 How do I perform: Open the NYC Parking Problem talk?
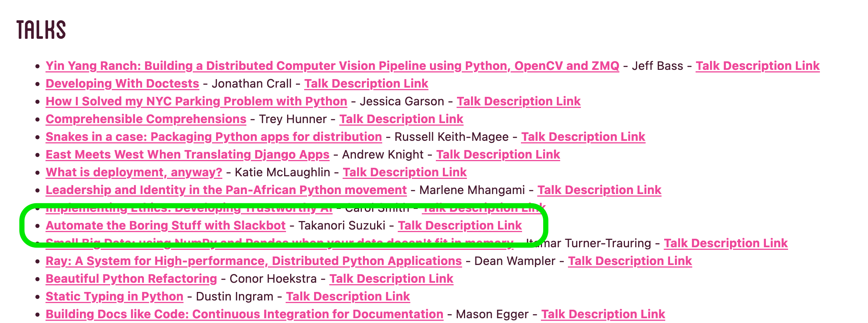(196, 101)
